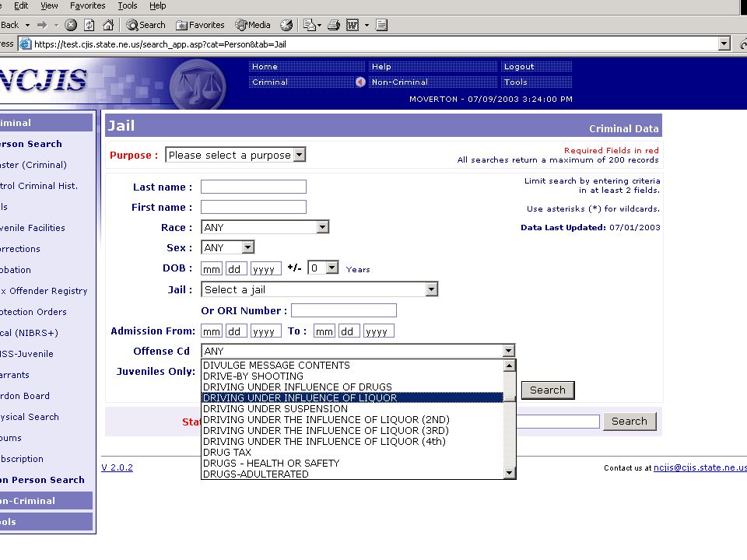Open the browser Search toolbar button
747x560 pixels.
[x=146, y=25]
